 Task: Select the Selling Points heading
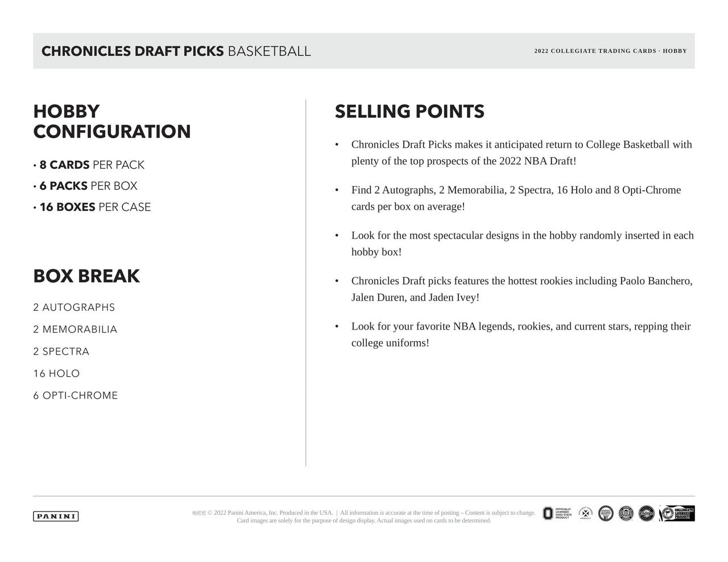[409, 111]
